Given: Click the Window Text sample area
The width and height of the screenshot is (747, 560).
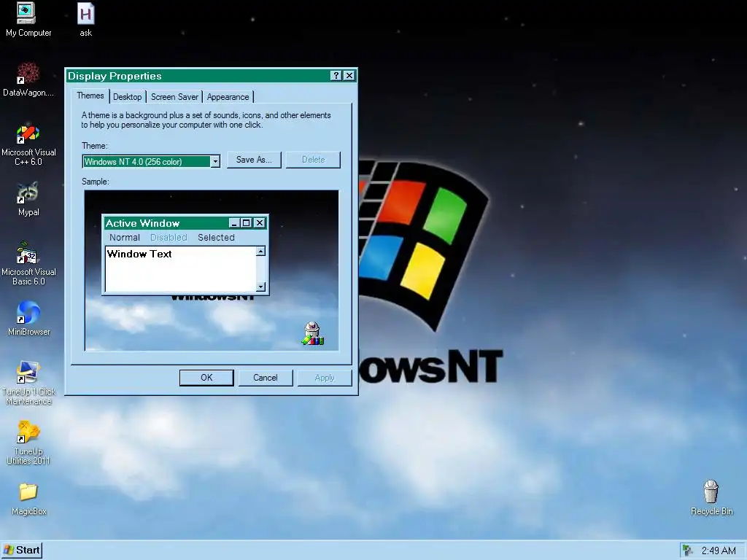Looking at the screenshot, I should point(181,269).
